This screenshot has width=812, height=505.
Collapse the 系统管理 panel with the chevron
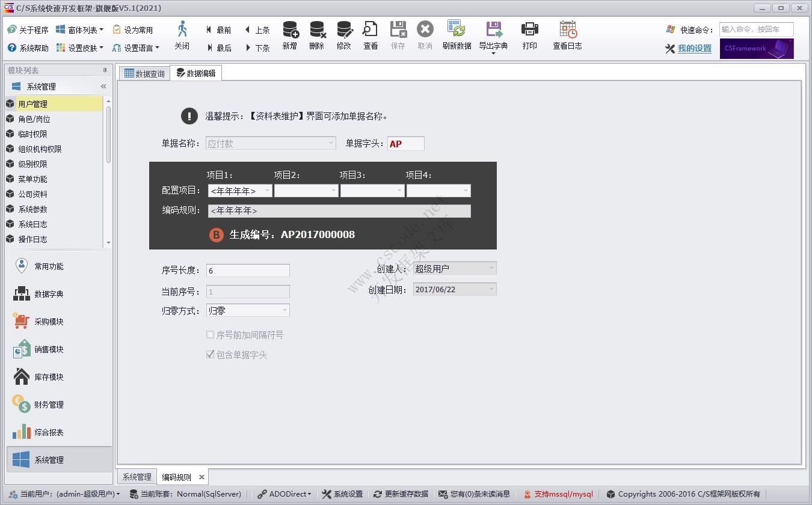(103, 86)
